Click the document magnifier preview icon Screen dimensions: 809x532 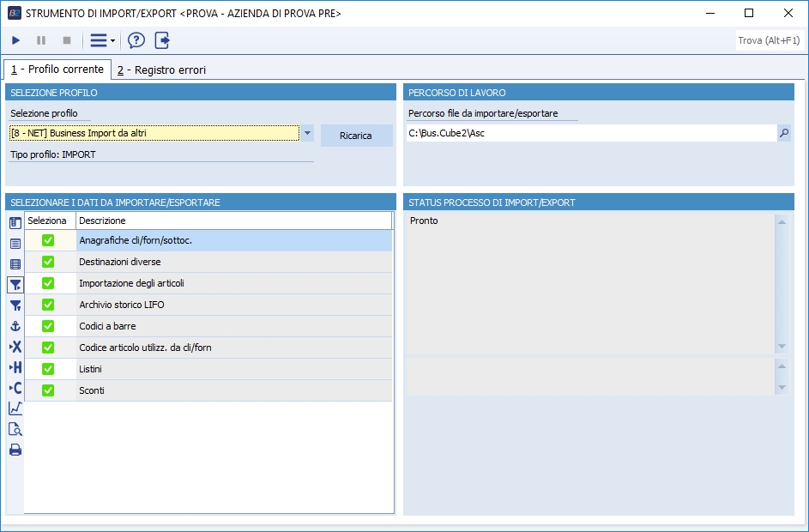(15, 429)
